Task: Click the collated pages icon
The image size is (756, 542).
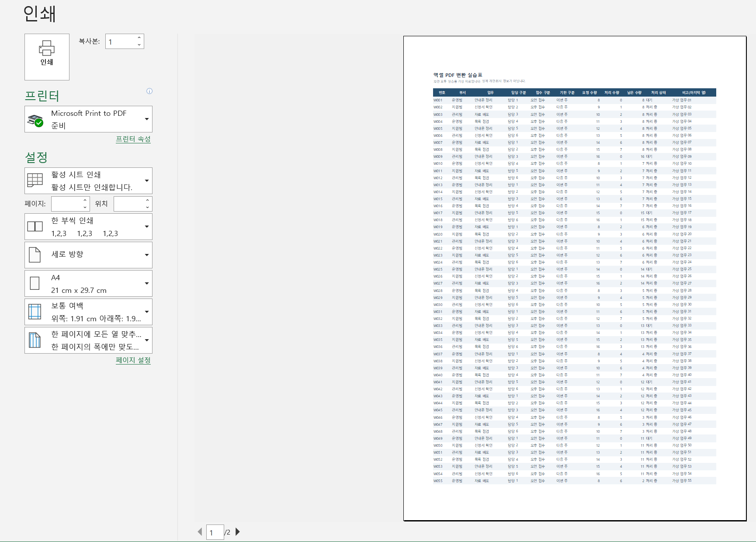Action: [35, 226]
